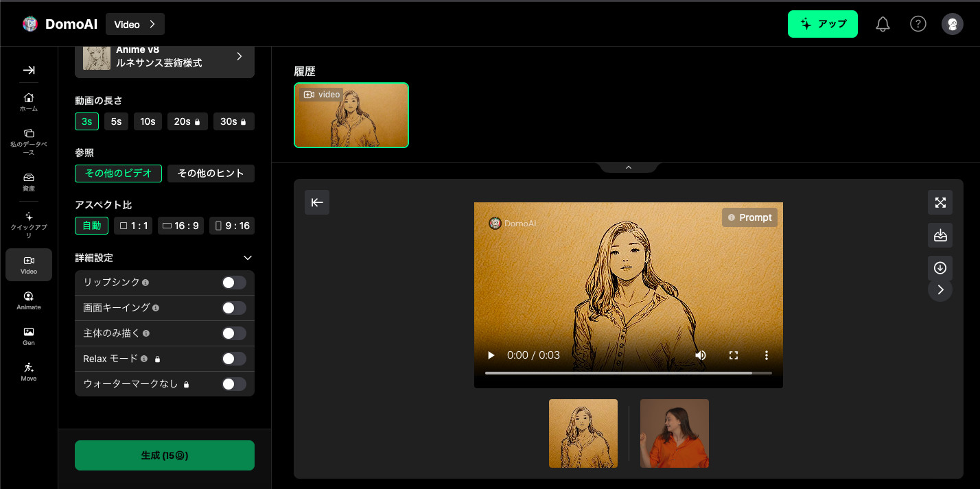Screen dimensions: 980x489
Task: Open 資産 in the sidebar
Action: point(29,181)
